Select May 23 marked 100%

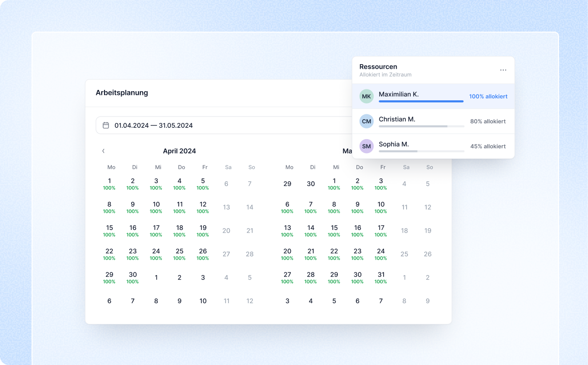tap(358, 254)
